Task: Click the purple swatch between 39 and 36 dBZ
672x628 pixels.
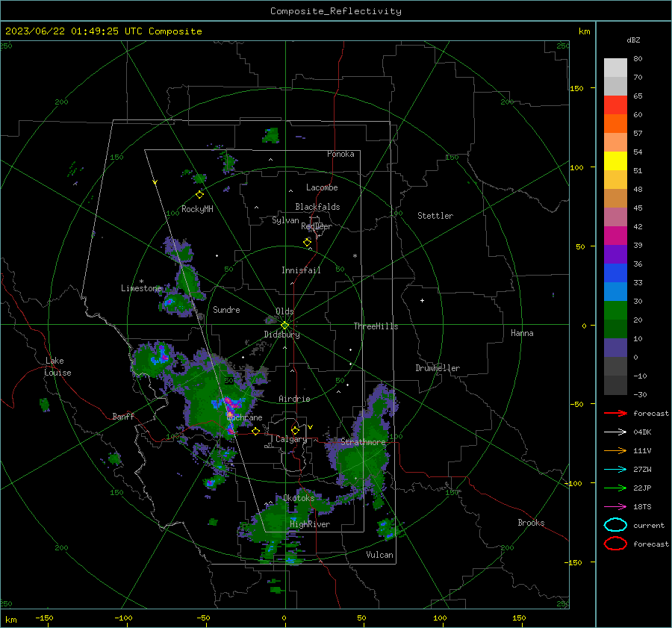Action: point(615,255)
